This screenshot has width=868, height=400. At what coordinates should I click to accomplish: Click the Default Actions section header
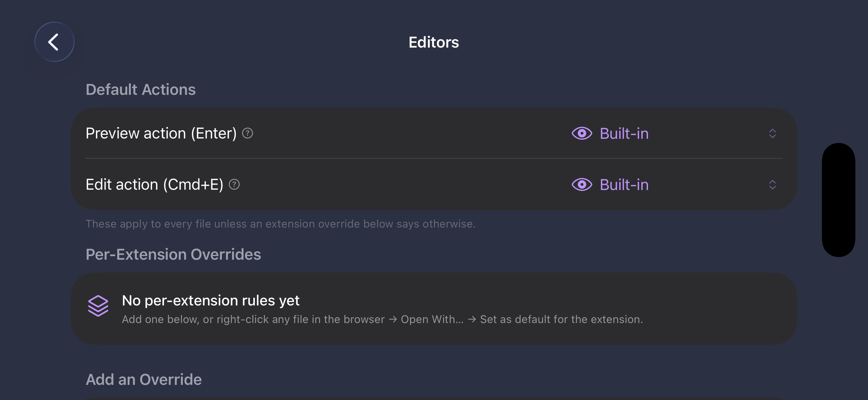coord(140,90)
